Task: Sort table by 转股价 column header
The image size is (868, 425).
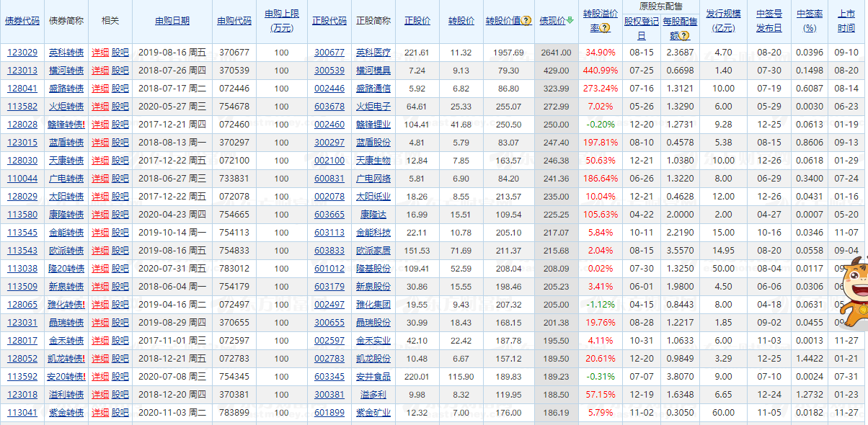Action: click(461, 21)
